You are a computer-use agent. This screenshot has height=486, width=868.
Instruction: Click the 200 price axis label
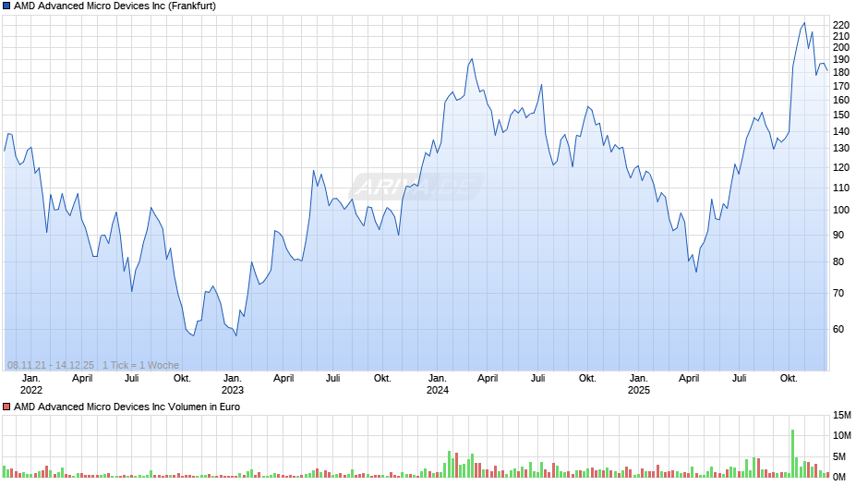[x=841, y=47]
